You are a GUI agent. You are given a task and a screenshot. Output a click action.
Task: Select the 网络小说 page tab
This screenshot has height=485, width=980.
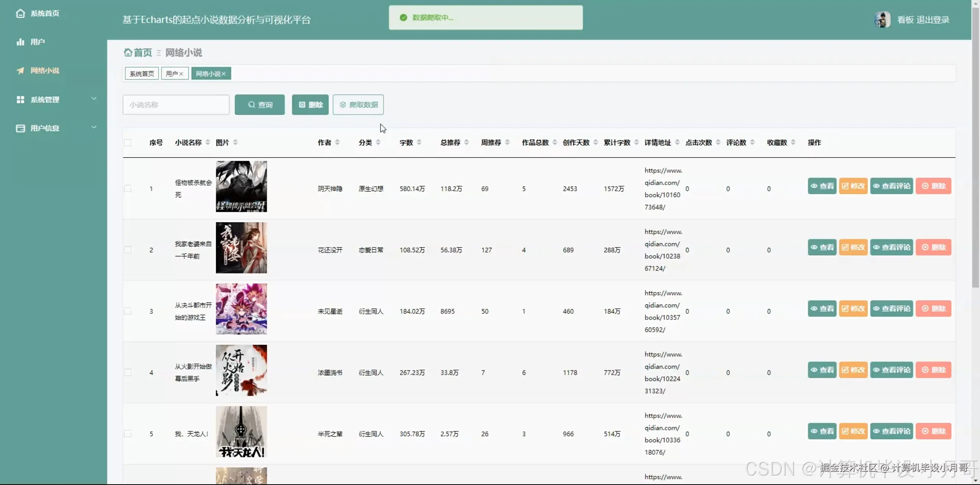208,74
